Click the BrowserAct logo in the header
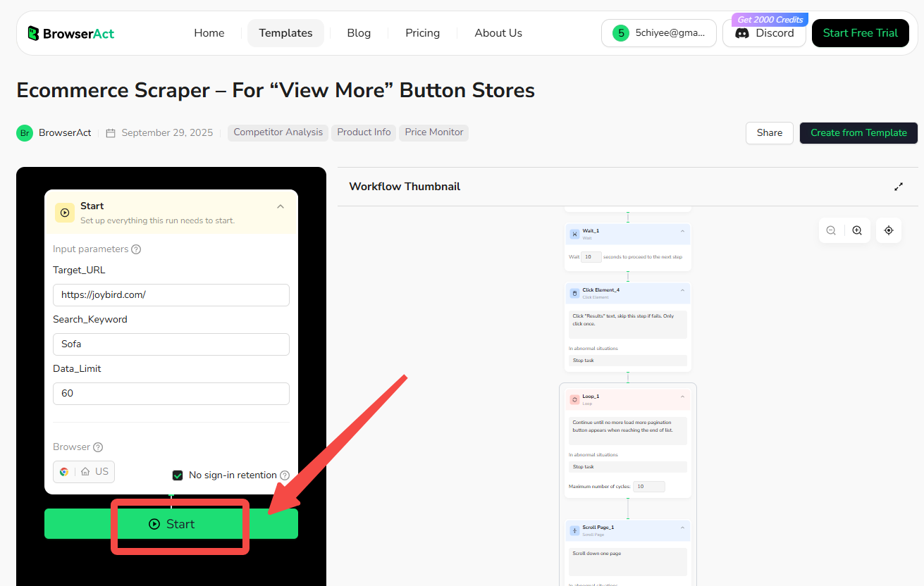The height and width of the screenshot is (586, 924). click(70, 33)
